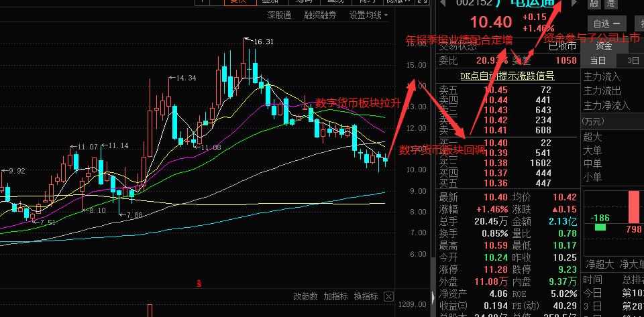This screenshot has width=644, height=317.
Task: Open the 深股通 link
Action: [x=279, y=15]
